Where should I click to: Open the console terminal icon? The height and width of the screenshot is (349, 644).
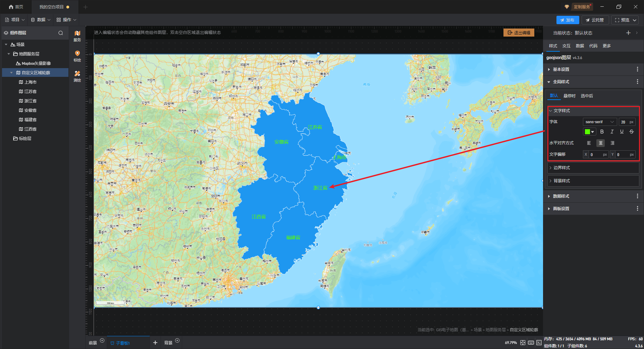point(539,343)
